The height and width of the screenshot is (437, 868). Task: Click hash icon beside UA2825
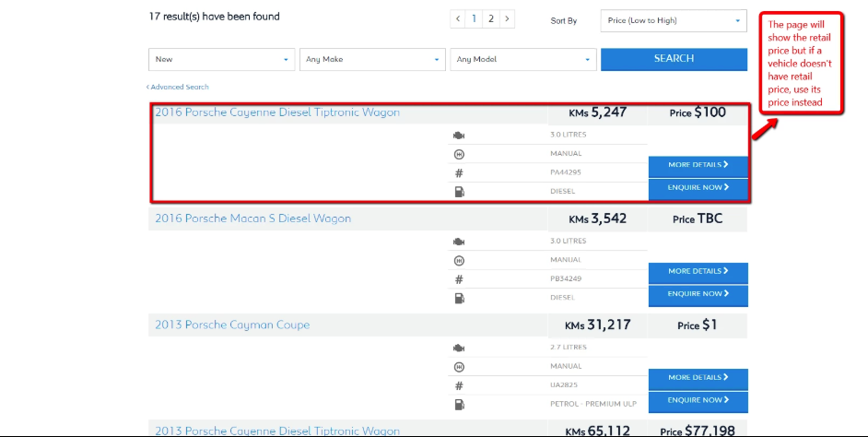point(459,385)
